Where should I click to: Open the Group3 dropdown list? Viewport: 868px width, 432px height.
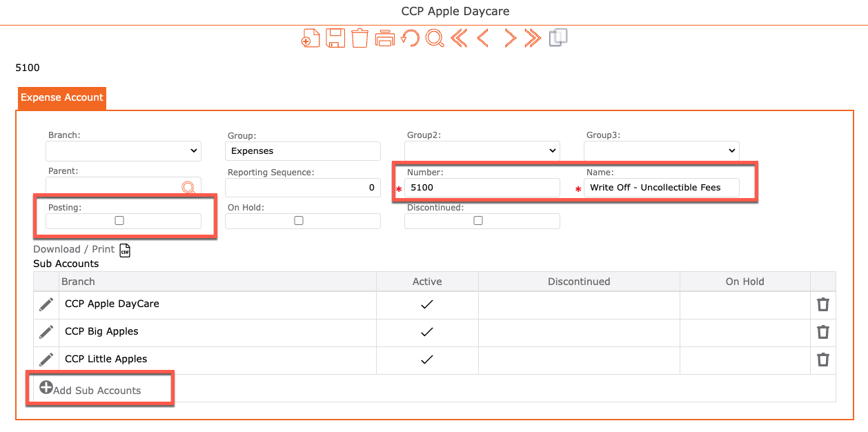click(x=661, y=150)
